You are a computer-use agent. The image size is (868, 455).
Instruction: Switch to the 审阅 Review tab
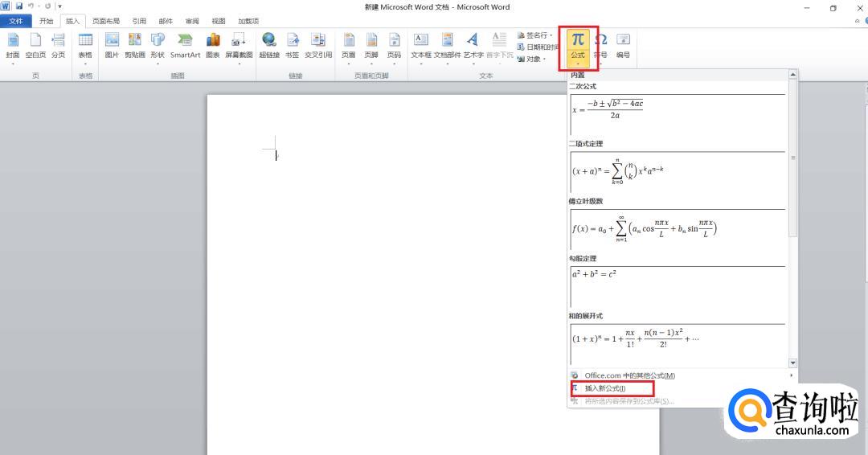[x=192, y=21]
